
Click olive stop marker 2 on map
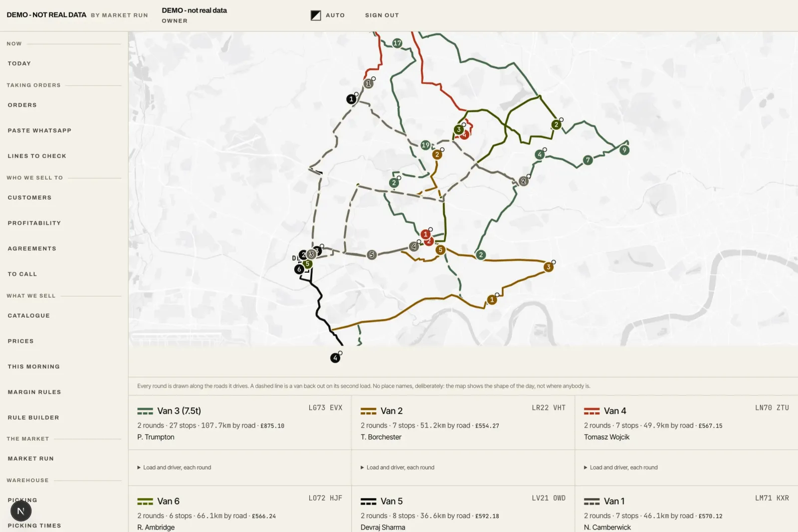(556, 125)
